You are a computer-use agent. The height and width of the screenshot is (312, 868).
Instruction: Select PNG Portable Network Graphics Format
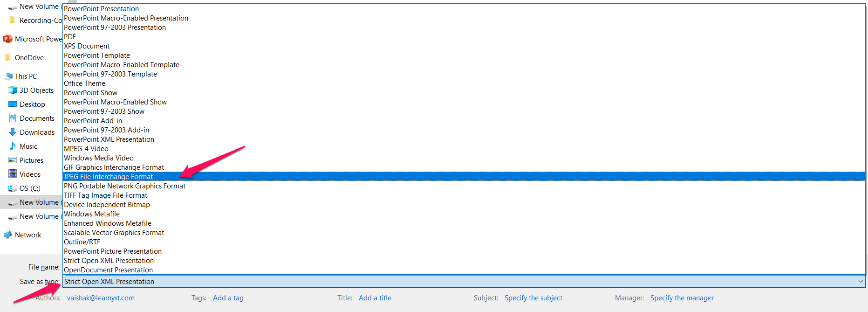tap(124, 186)
